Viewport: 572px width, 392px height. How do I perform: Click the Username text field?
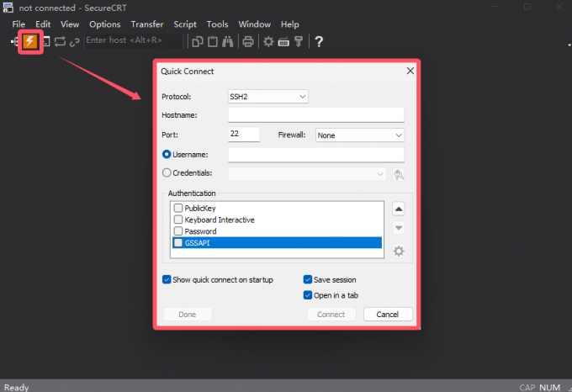tap(316, 155)
